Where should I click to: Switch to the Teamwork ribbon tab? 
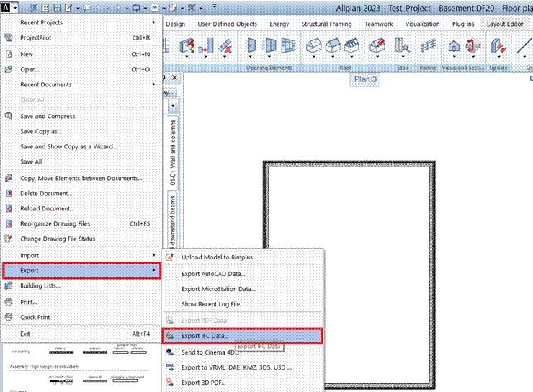tap(378, 24)
